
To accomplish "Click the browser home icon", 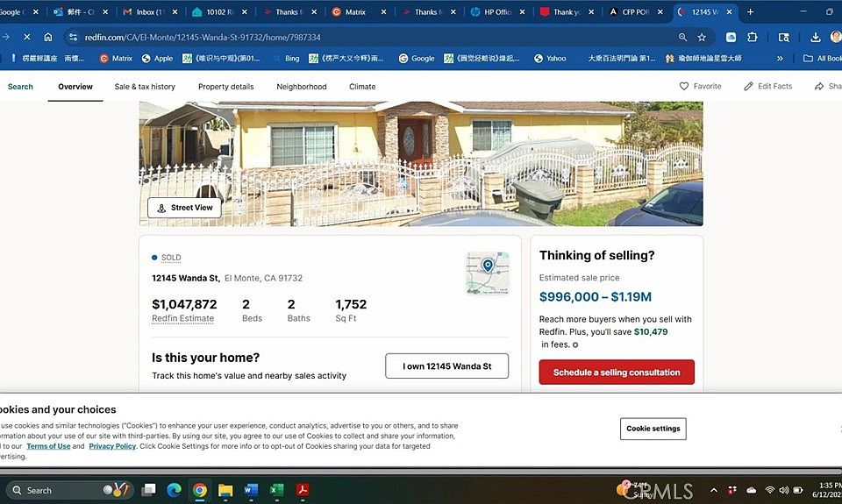I will [47, 37].
